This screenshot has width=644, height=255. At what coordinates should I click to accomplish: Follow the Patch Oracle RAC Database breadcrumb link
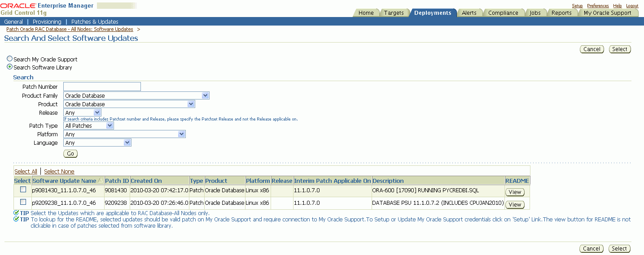click(70, 29)
